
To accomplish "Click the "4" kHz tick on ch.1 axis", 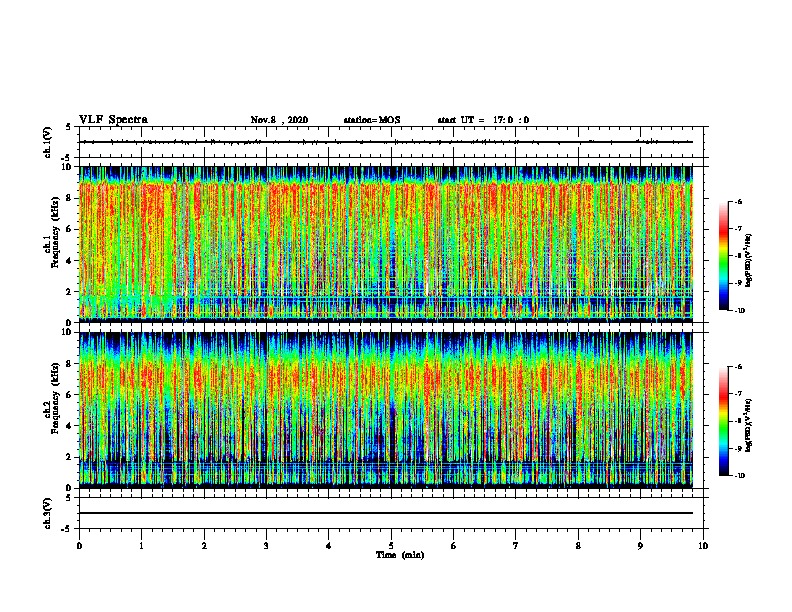I will click(x=69, y=261).
